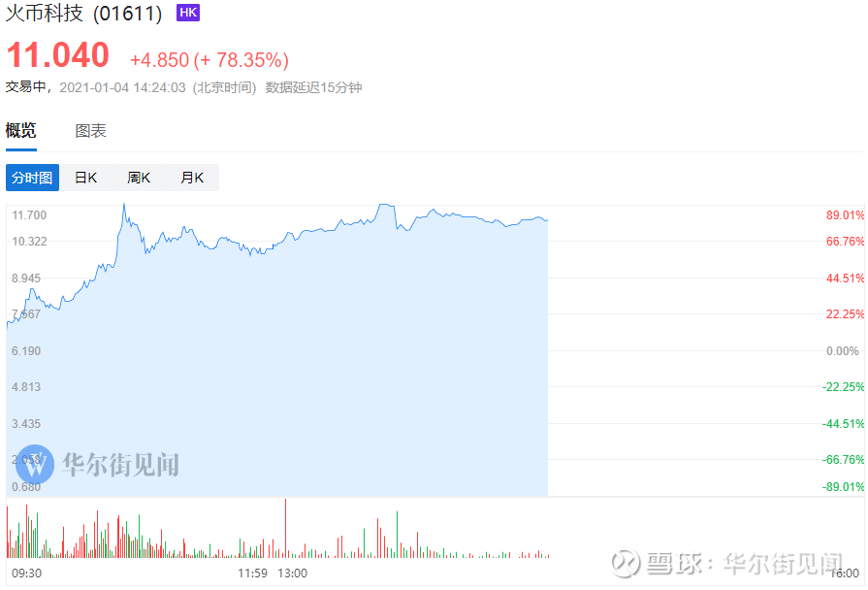Click the price 11.040 display

pyautogui.click(x=56, y=56)
